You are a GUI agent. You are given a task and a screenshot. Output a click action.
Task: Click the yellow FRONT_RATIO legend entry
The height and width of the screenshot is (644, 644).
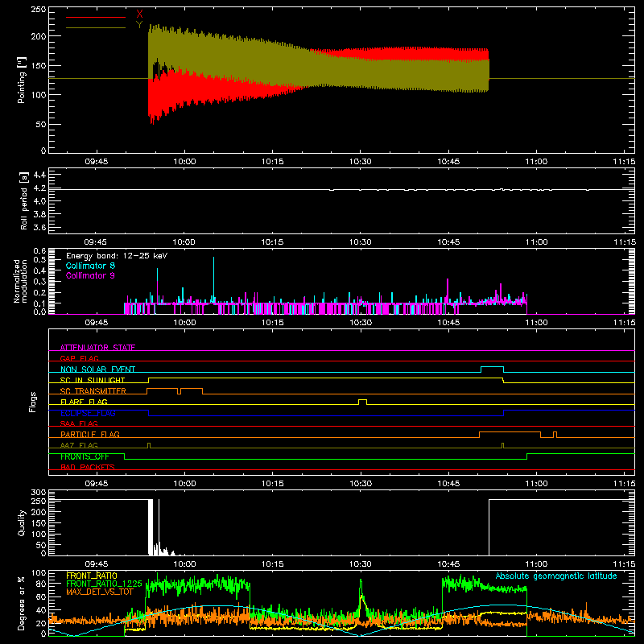point(92,576)
